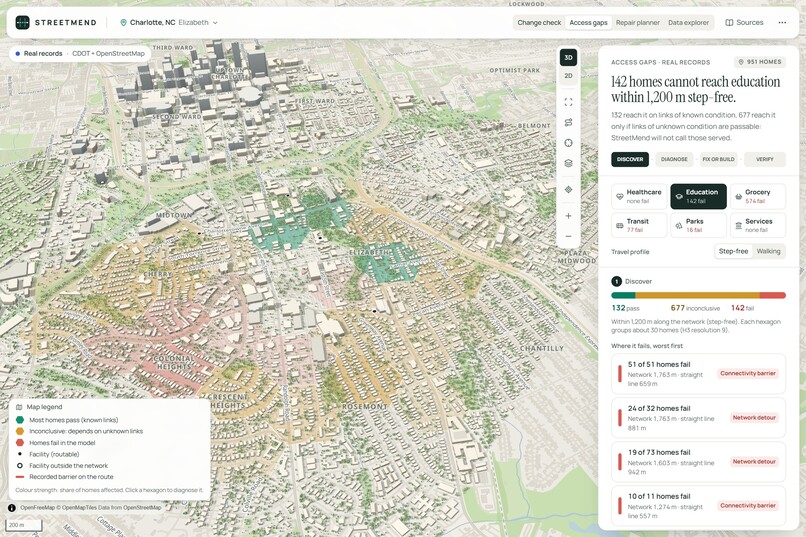
Task: Click the route path map tool icon
Action: (568, 122)
